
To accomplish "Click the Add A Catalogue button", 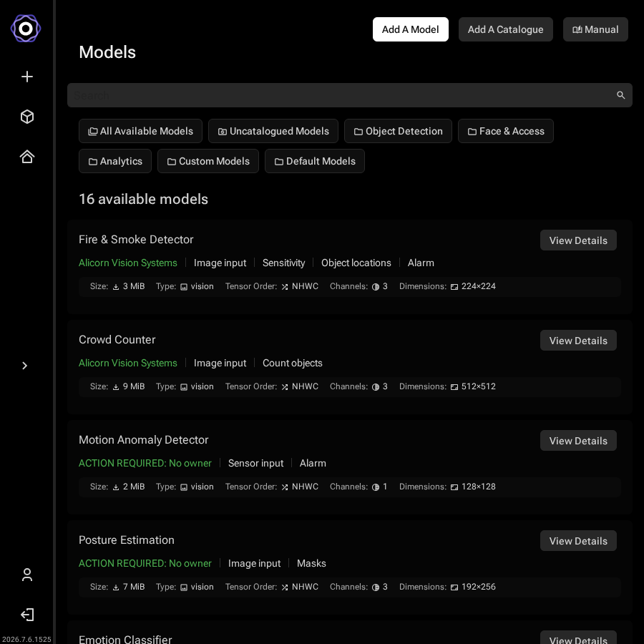I will [505, 29].
